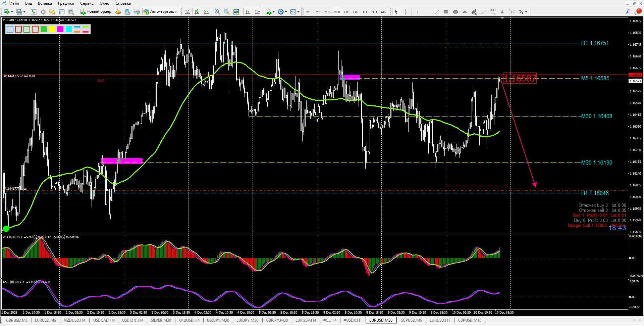
Task: Open the Сервис menu
Action: [x=87, y=3]
